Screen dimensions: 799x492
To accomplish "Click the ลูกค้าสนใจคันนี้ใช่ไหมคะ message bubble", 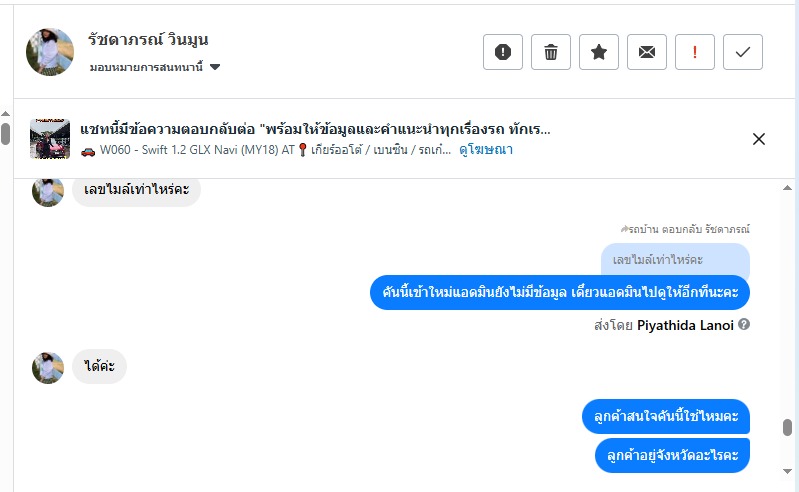I will tap(666, 416).
